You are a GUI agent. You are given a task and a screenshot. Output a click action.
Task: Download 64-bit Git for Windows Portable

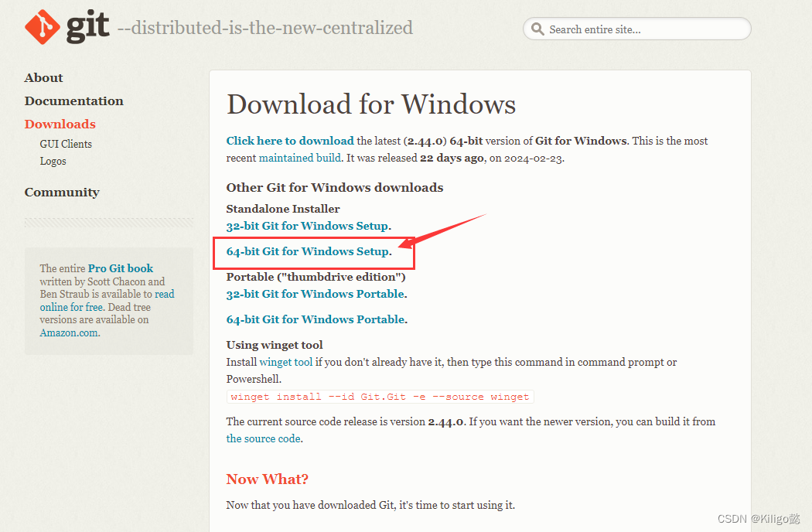[x=316, y=319]
